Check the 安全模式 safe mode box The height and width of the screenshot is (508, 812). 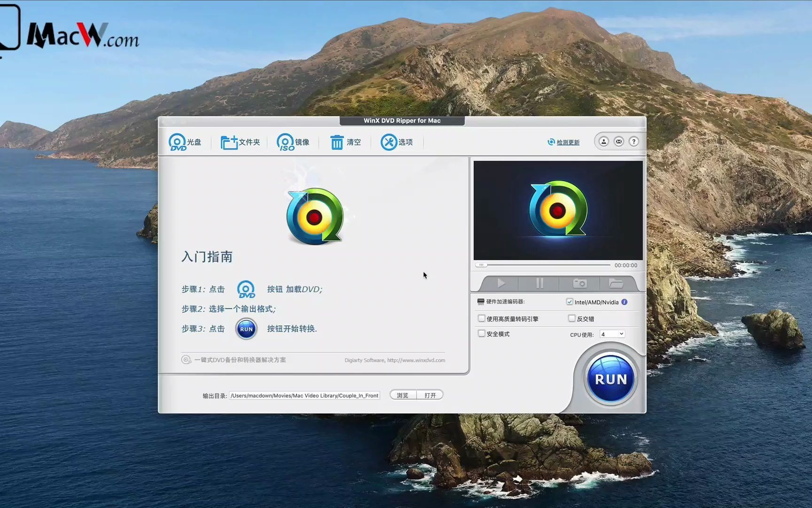pyautogui.click(x=482, y=333)
